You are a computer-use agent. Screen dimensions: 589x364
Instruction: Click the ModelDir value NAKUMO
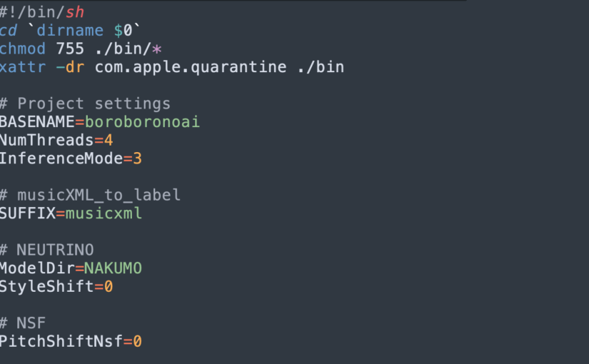coord(114,268)
